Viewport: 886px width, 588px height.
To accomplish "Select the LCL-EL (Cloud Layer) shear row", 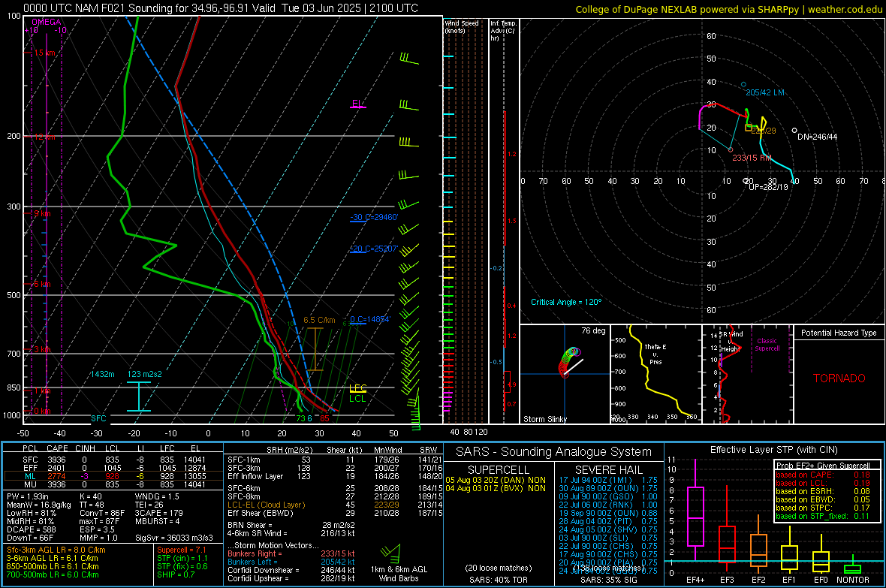I will [335, 505].
